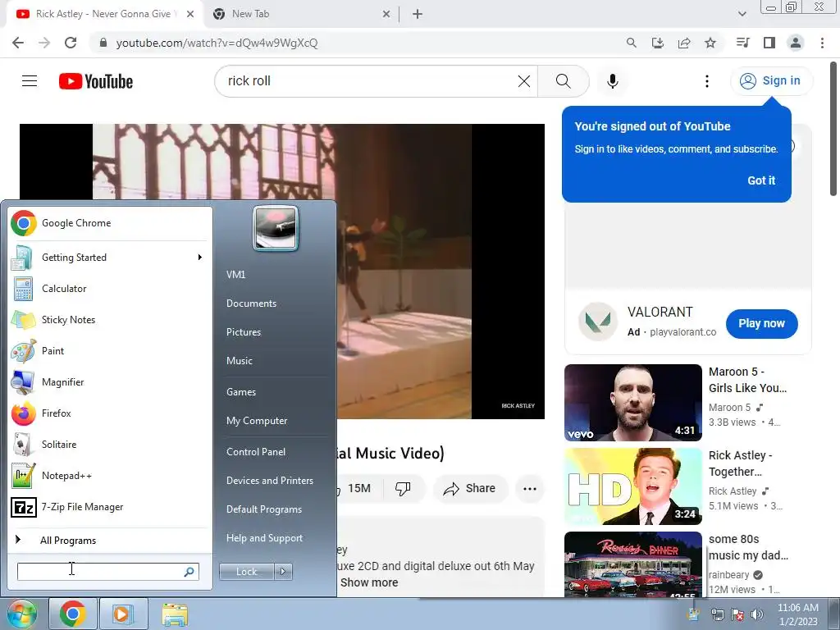Open Control Panel

tap(256, 452)
